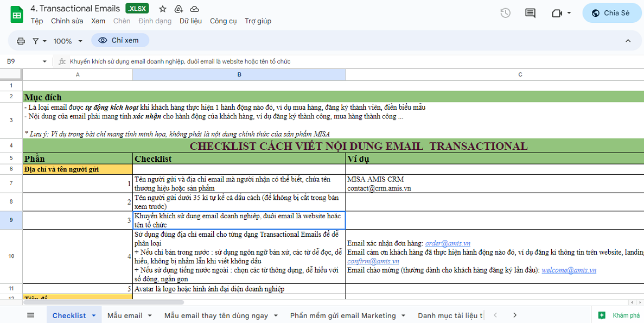Viewport: 644px width, 323px height.
Task: Click the document title 4. Transactional Emails
Action: 75,9
